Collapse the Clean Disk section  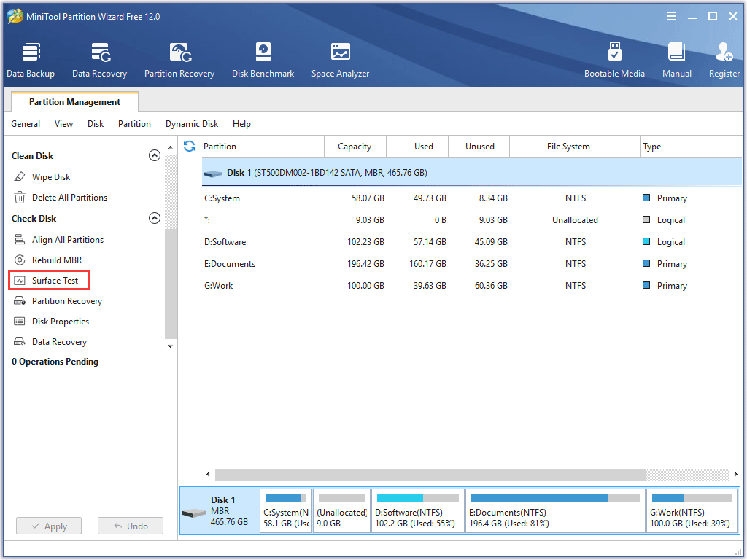(x=154, y=155)
